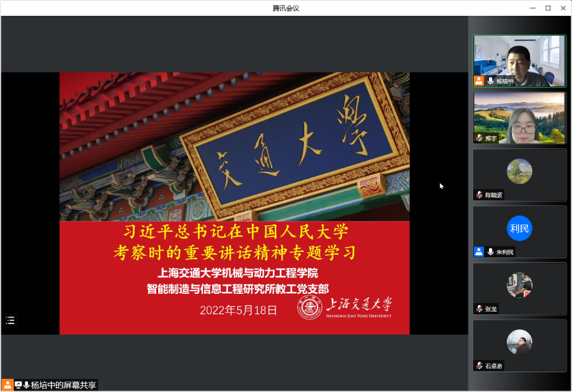Click the blue user icon beside 朱利民
Image resolution: width=572 pixels, height=392 pixels.
479,252
